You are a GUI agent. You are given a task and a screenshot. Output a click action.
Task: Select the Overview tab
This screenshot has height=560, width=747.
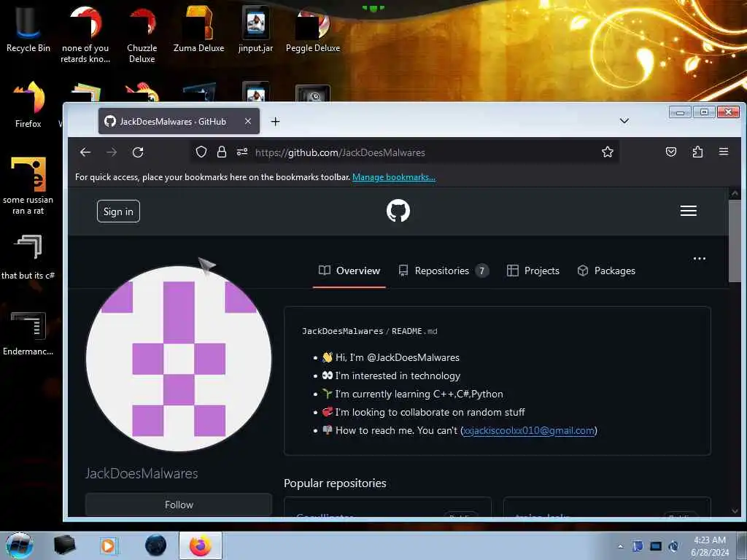tap(349, 271)
